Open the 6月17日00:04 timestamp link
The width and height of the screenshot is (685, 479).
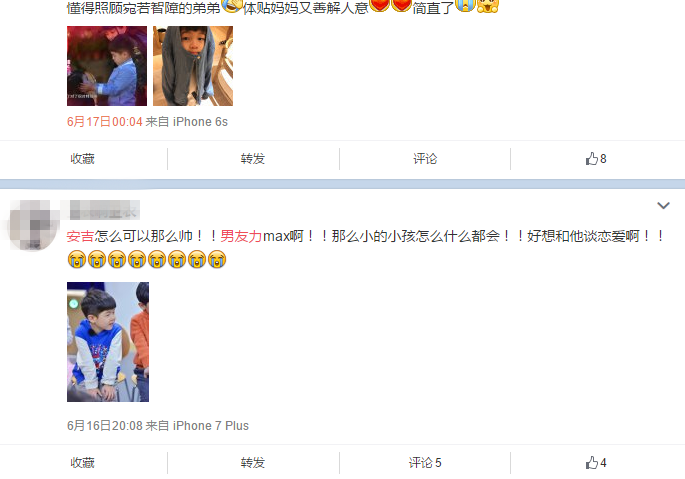(x=105, y=121)
